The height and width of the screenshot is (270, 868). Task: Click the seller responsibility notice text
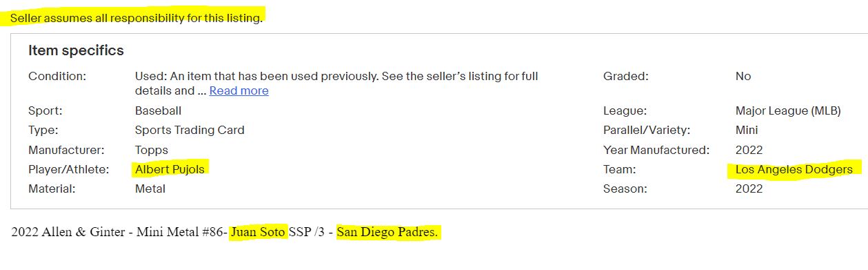(137, 18)
